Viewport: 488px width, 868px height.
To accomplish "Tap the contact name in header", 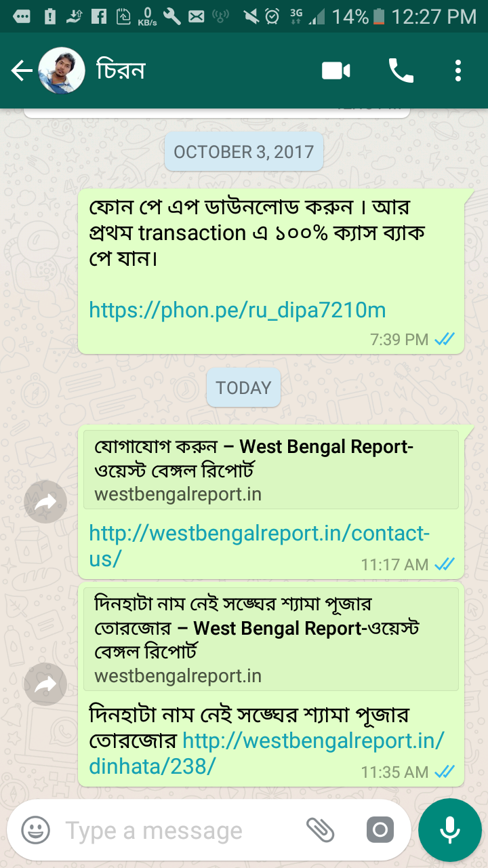I will pos(121,71).
